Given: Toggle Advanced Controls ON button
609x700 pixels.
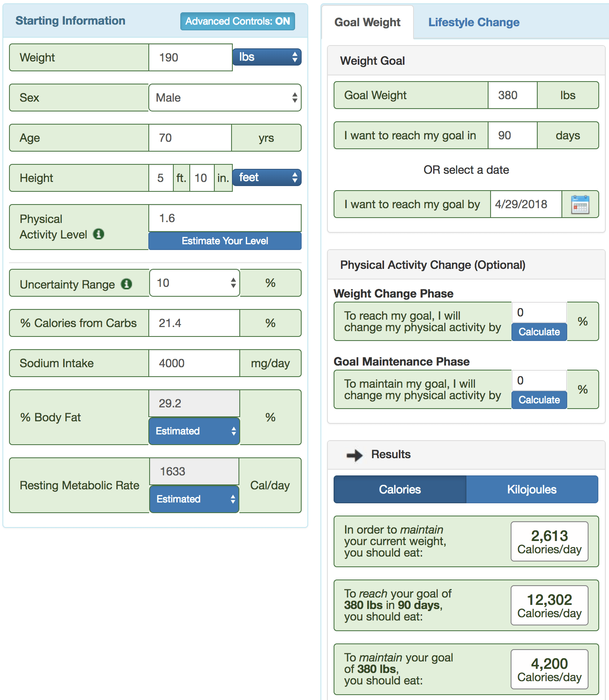Looking at the screenshot, I should (237, 21).
